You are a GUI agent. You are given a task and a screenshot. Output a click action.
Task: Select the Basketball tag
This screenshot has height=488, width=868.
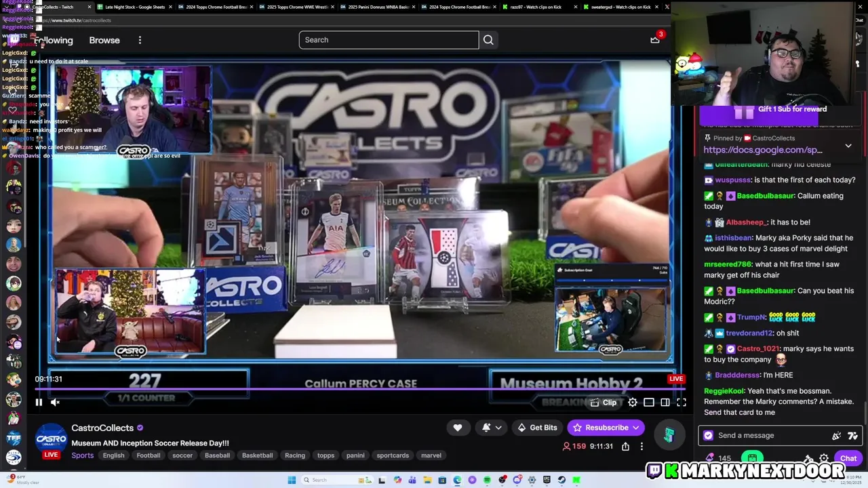point(257,455)
